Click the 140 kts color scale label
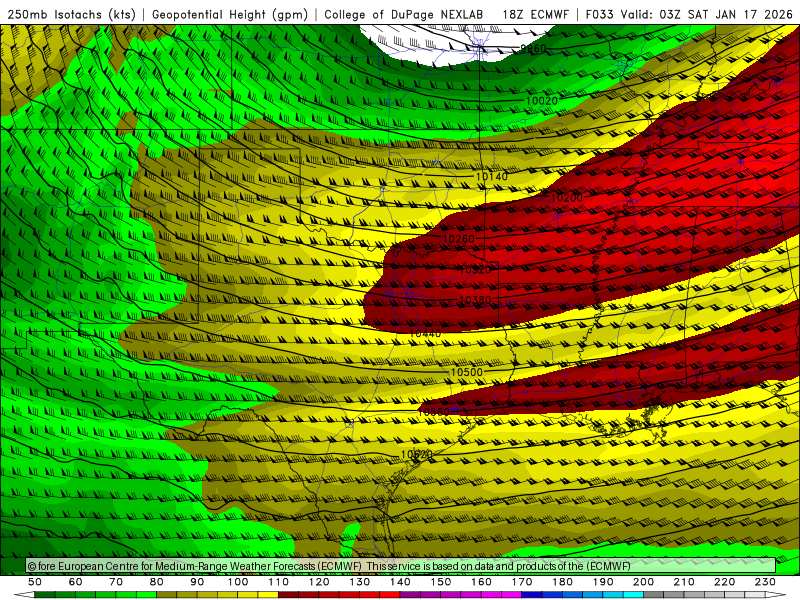This screenshot has width=800, height=600. (x=400, y=582)
